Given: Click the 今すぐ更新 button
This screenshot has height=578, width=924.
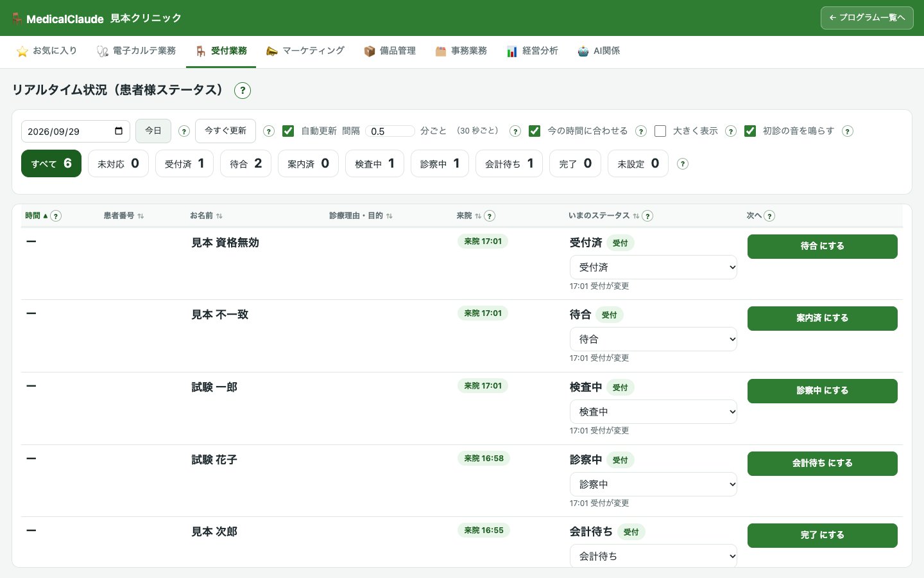Looking at the screenshot, I should point(225,131).
